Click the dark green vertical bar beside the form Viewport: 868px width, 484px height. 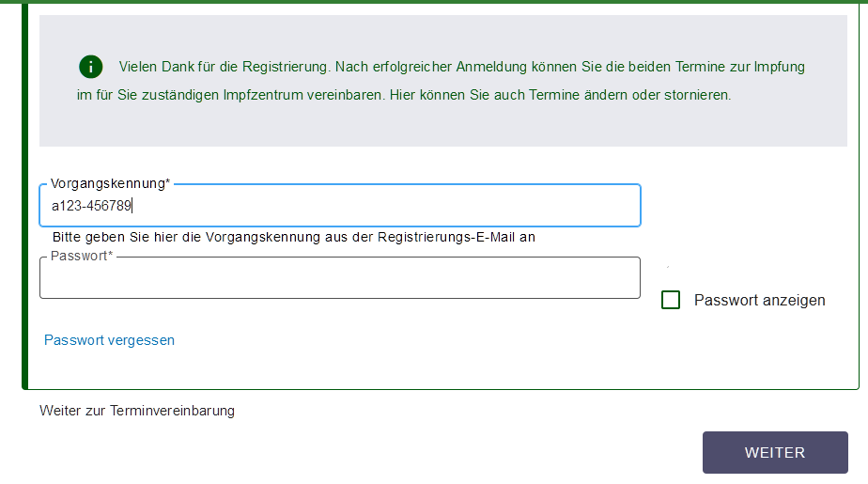point(25,196)
